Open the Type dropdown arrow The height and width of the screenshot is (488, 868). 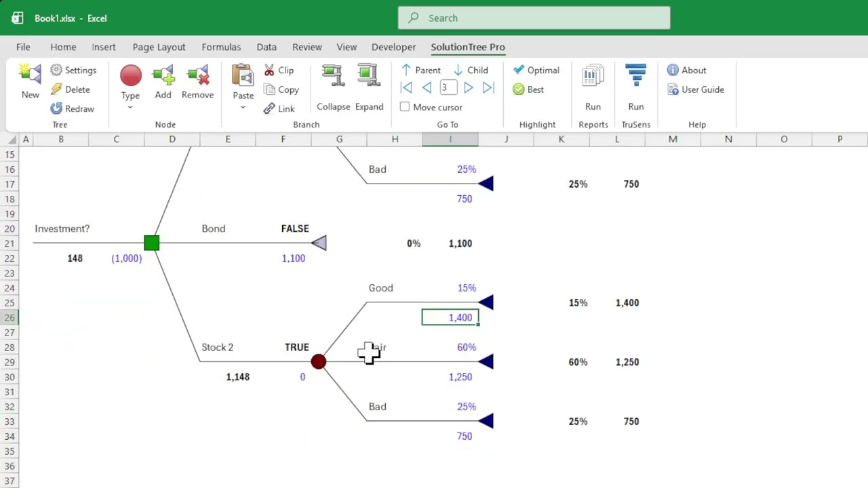point(130,107)
